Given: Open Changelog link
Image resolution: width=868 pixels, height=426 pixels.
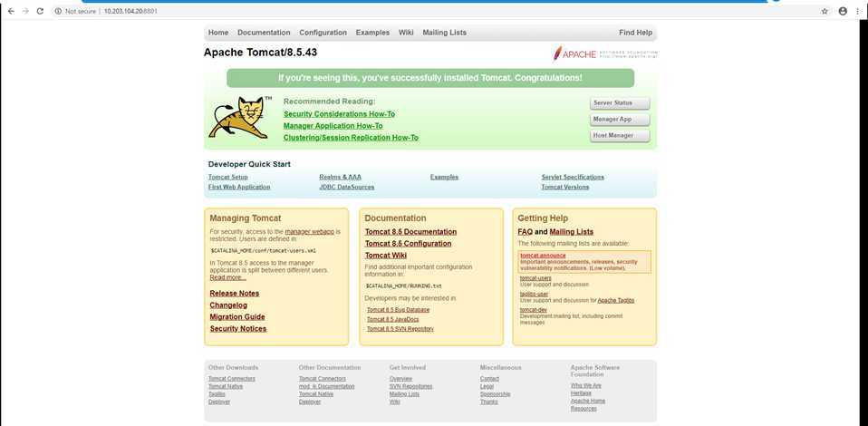Looking at the screenshot, I should [x=228, y=305].
